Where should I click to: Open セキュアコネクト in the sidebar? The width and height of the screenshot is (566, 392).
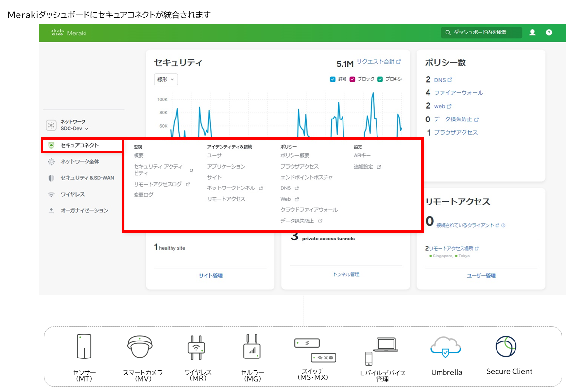tap(79, 145)
